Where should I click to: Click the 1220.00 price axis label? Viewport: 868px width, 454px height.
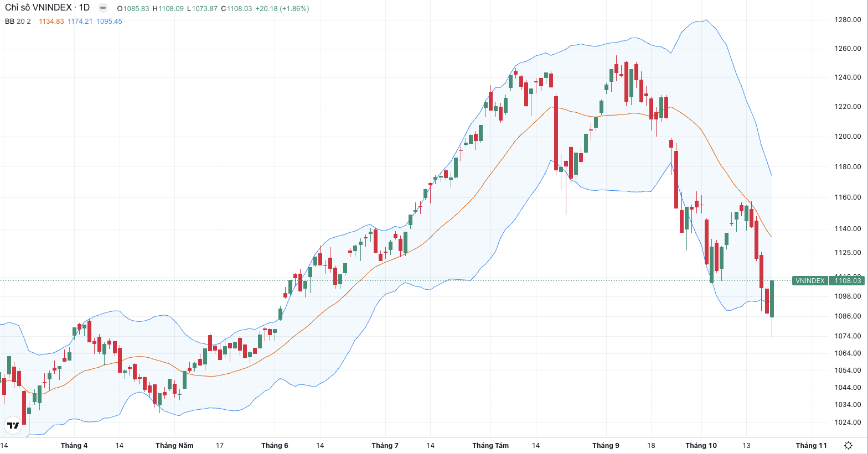coord(848,106)
